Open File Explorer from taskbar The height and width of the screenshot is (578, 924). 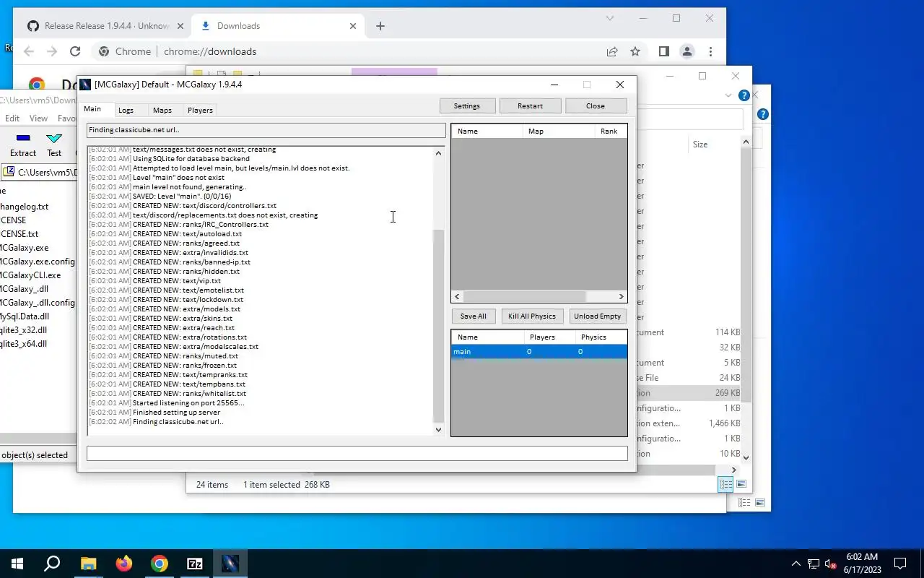[88, 564]
